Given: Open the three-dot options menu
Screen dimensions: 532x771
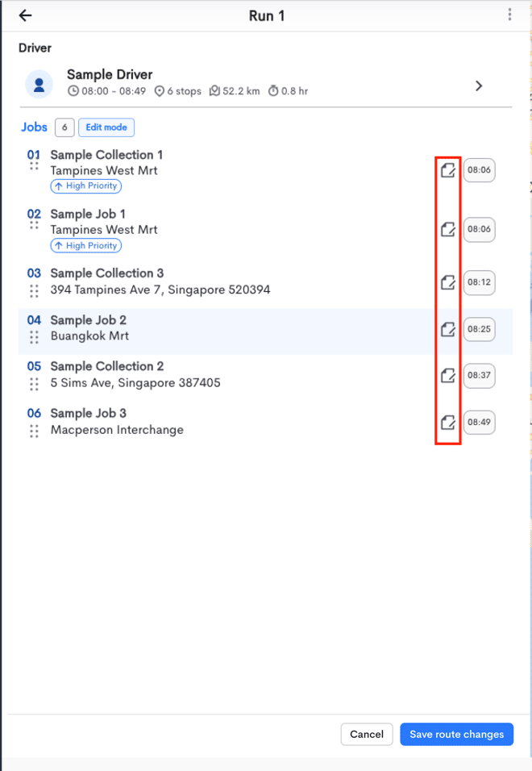Looking at the screenshot, I should coord(510,15).
